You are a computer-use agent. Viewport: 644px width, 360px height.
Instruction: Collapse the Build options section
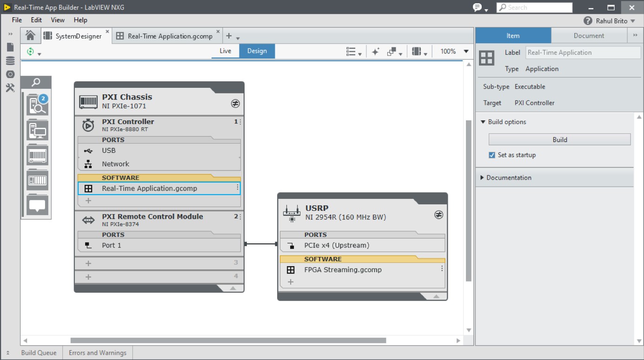(483, 122)
